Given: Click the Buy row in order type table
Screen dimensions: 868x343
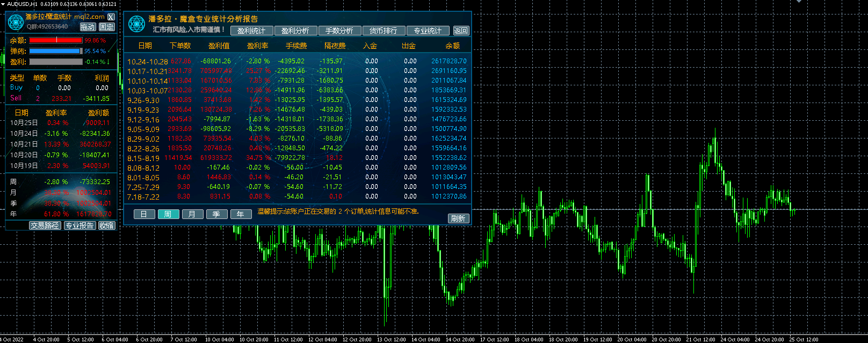Looking at the screenshot, I should point(60,87).
